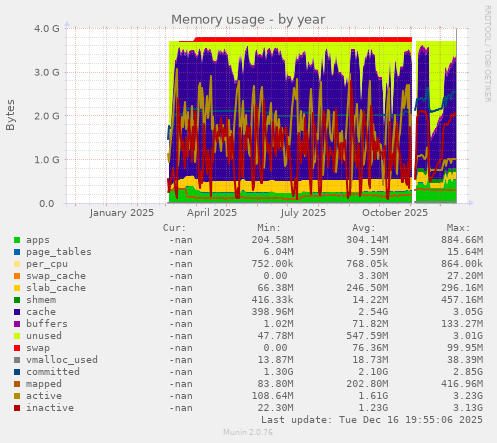497x443 pixels.
Task: Click the committed navy legend swatch
Action: point(17,372)
